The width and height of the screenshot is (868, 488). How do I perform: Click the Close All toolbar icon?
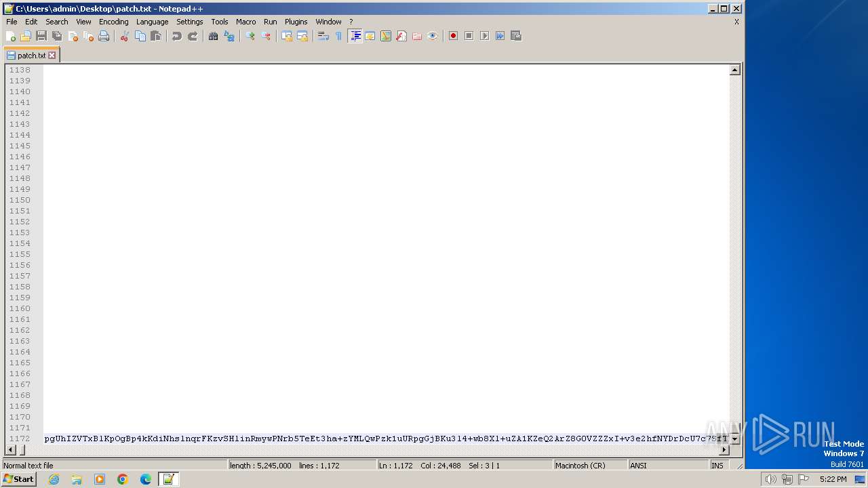coord(88,36)
